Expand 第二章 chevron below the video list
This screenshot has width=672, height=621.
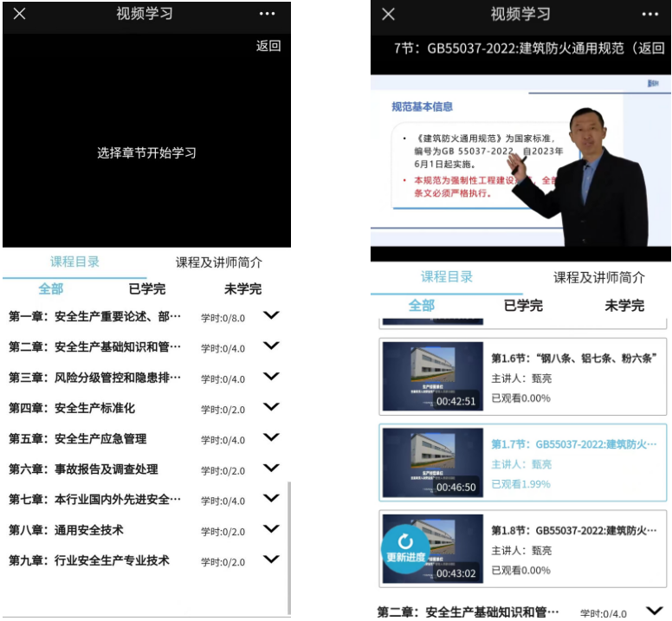pyautogui.click(x=654, y=611)
